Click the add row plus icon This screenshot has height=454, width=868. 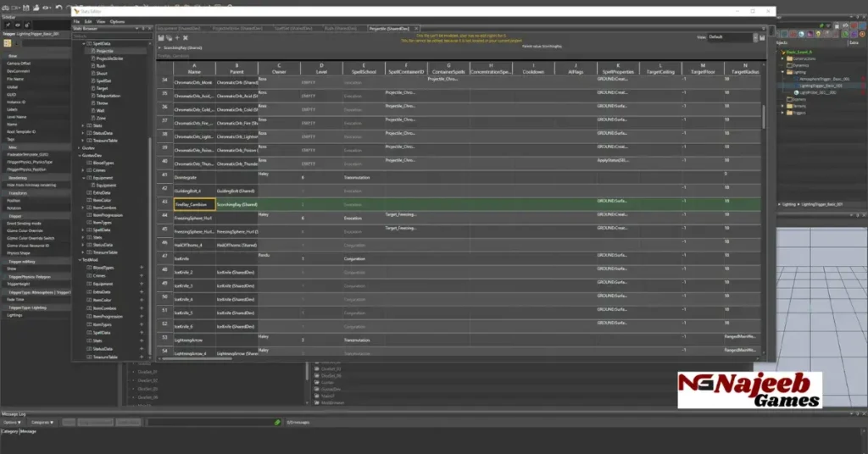coord(178,38)
